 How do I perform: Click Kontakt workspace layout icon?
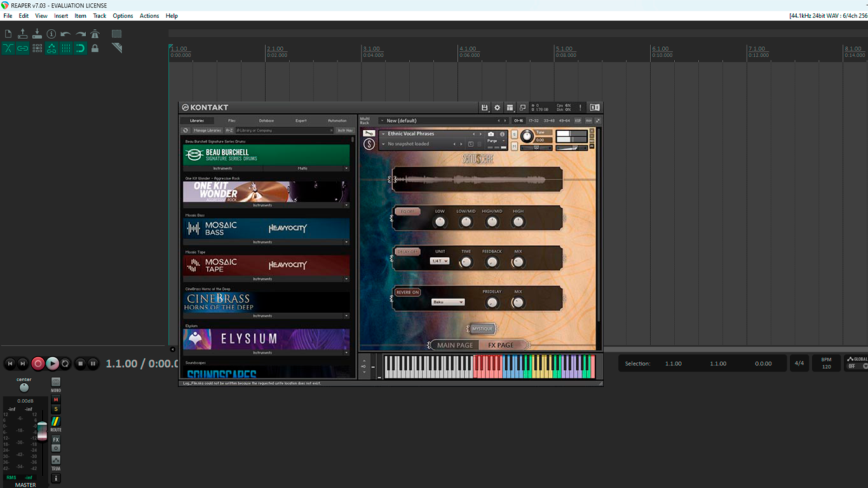point(510,107)
